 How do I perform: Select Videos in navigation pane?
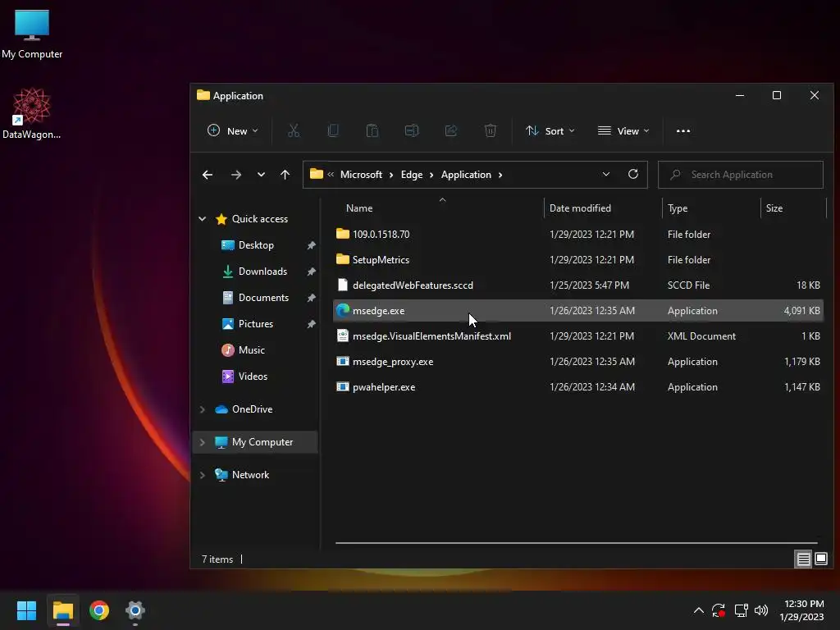[253, 376]
